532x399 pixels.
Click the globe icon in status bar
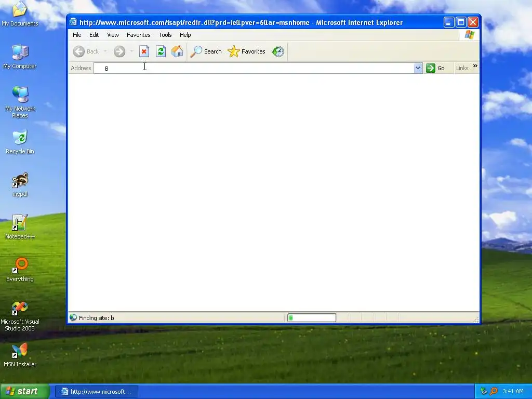pos(73,317)
